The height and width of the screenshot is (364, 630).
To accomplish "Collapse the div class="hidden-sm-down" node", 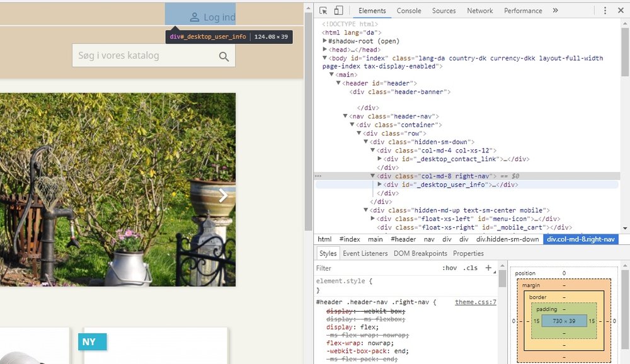I will (x=365, y=142).
